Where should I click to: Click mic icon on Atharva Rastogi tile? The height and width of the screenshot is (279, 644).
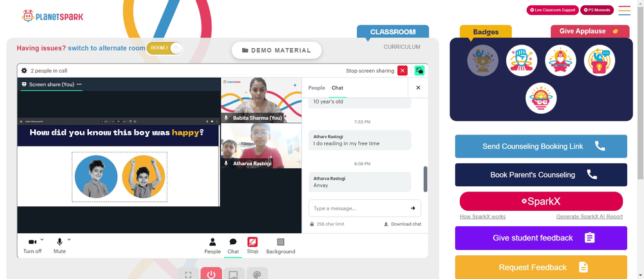226,163
